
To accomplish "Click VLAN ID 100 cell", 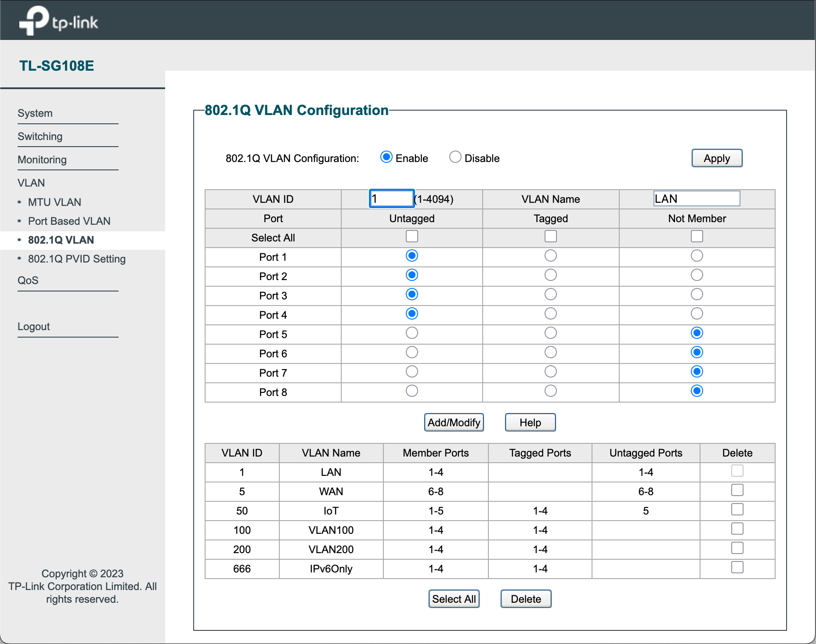I will 242,530.
